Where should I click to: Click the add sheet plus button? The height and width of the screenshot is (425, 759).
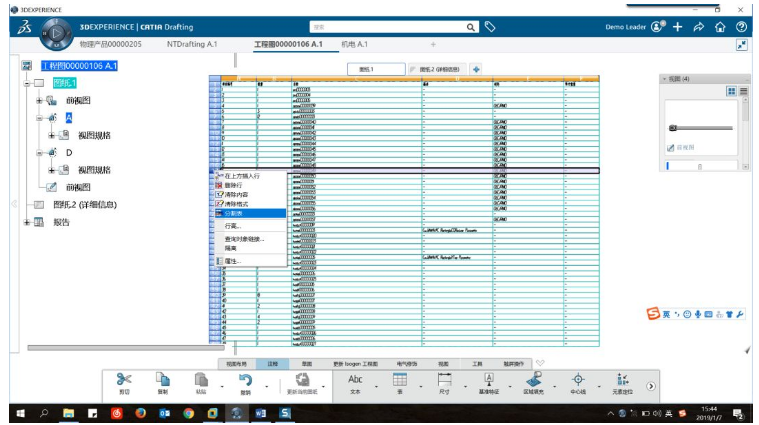coord(476,70)
